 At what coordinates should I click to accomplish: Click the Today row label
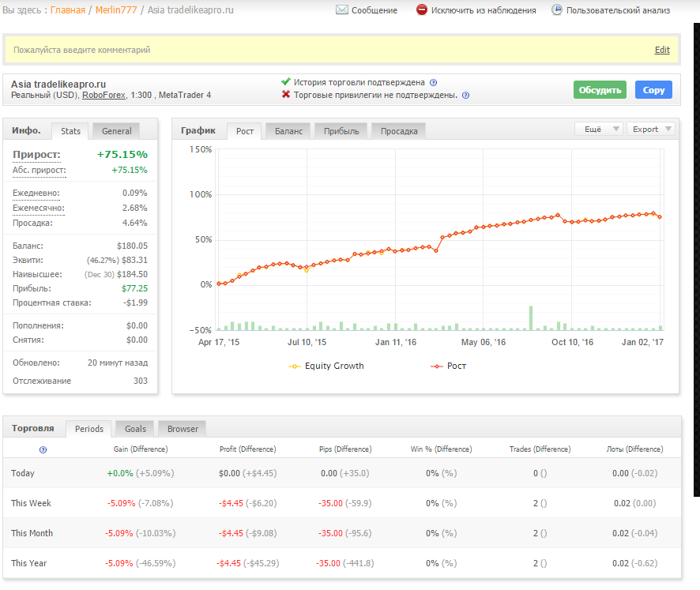coord(23,473)
